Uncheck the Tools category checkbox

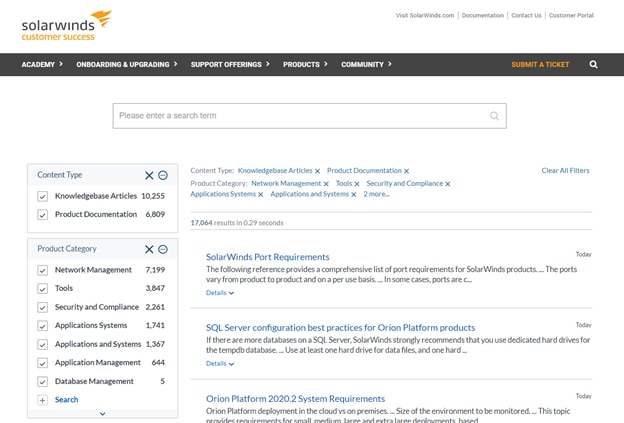[x=43, y=288]
